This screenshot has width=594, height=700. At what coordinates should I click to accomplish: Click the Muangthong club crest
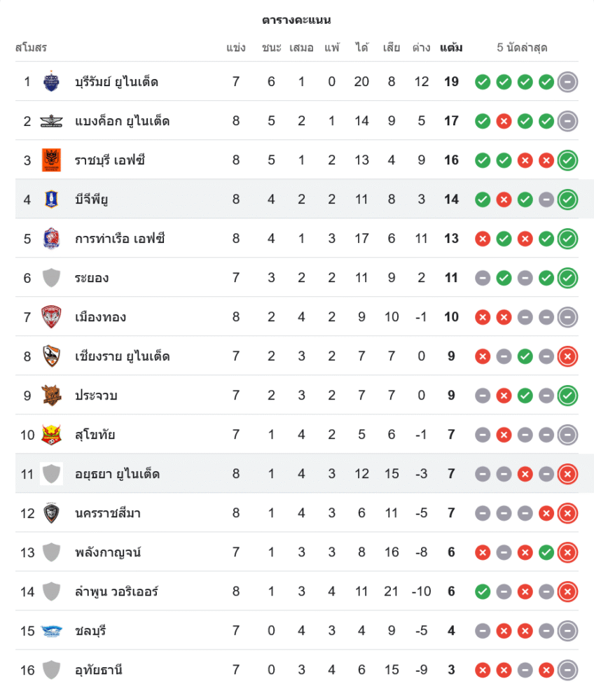pos(51,317)
